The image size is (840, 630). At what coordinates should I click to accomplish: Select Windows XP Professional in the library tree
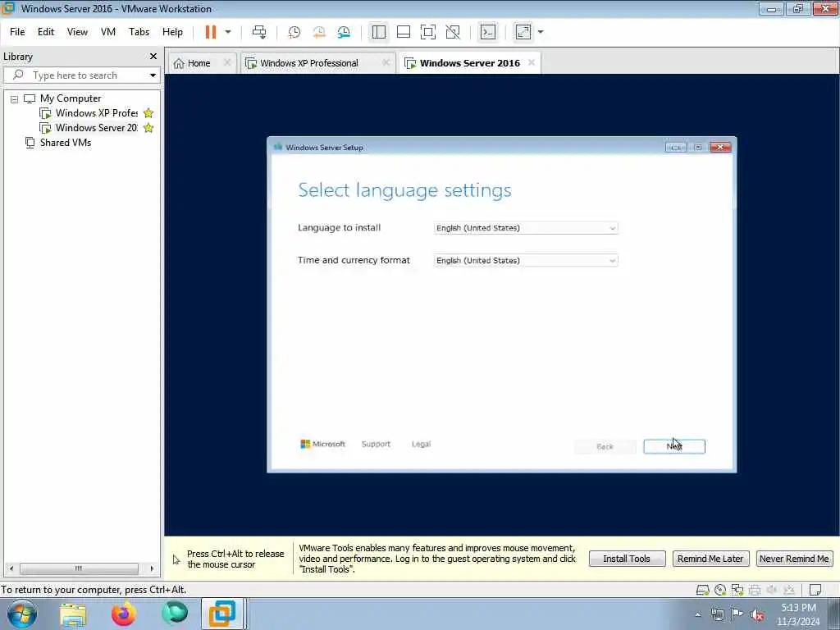[97, 113]
